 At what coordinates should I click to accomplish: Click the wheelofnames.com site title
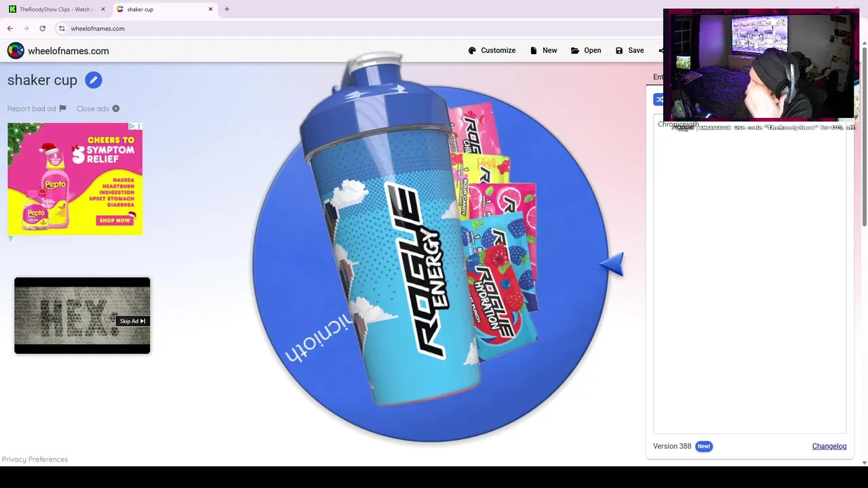[x=68, y=51]
